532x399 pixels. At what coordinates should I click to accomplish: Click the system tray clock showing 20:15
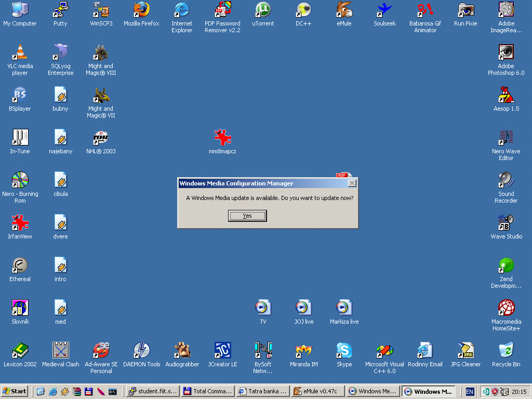click(x=518, y=392)
